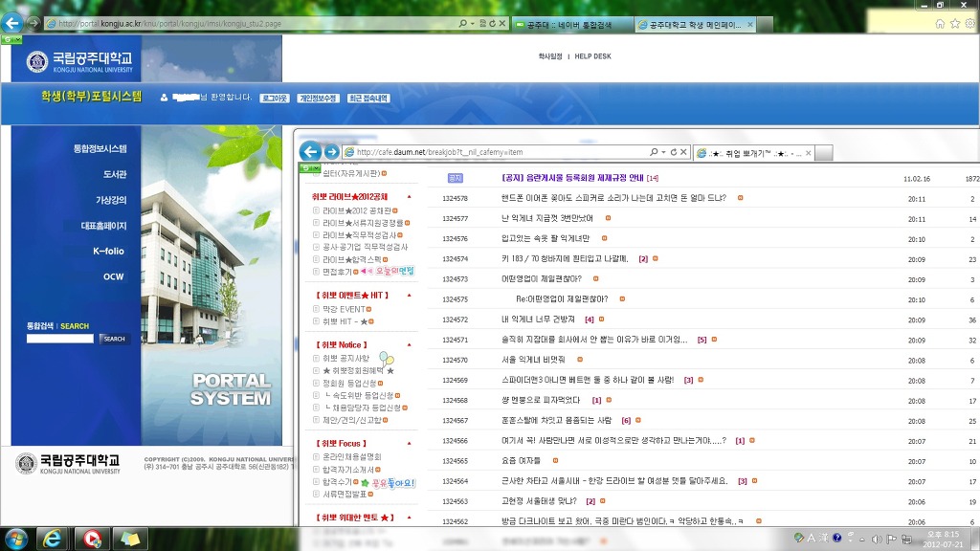Open the Windows Start menu
980x551 pixels.
[x=15, y=539]
